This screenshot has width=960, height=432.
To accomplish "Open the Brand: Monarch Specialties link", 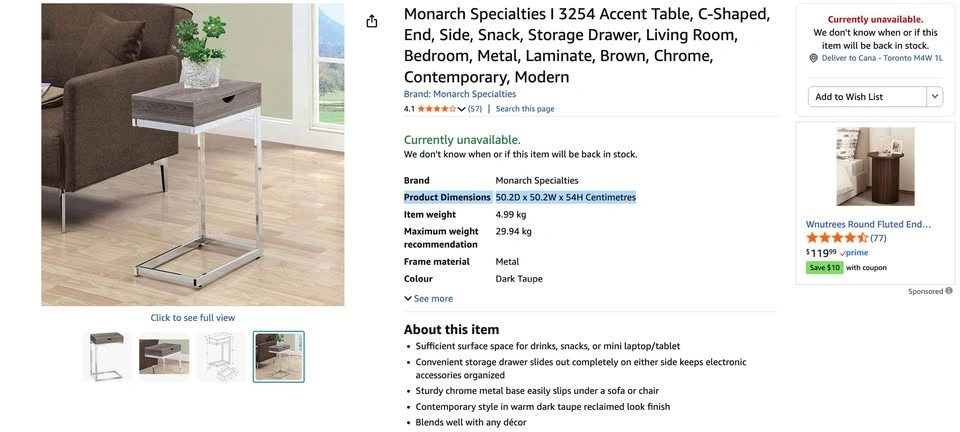I will tap(460, 94).
